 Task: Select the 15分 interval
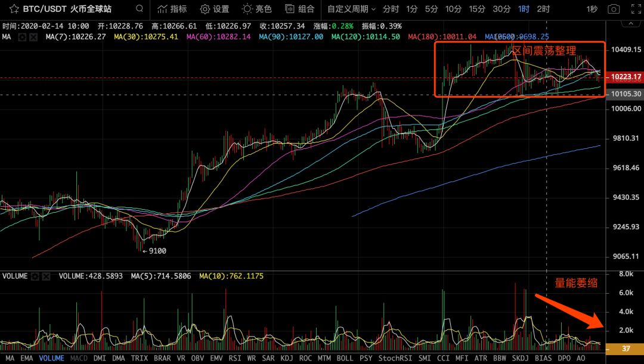point(477,8)
